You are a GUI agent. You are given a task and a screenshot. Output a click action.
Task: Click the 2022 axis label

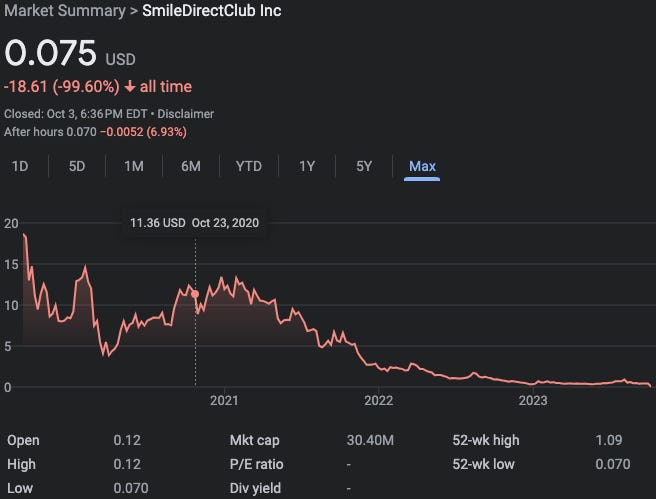click(x=379, y=401)
